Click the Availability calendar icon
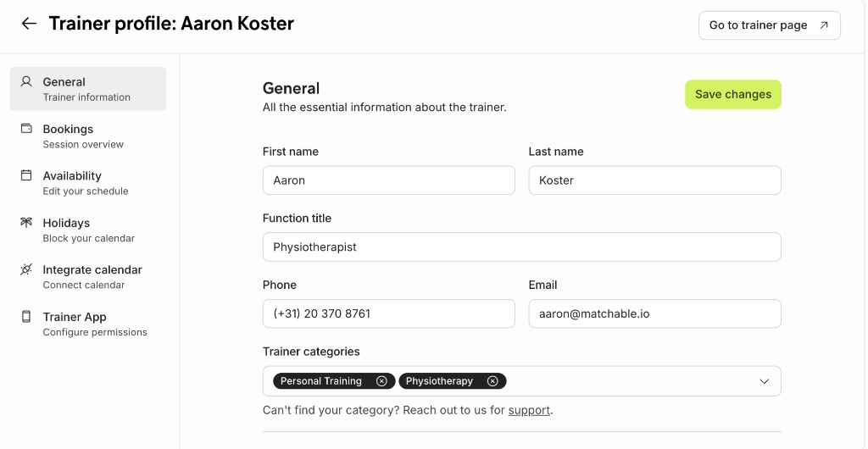This screenshot has width=868, height=449. [x=26, y=175]
